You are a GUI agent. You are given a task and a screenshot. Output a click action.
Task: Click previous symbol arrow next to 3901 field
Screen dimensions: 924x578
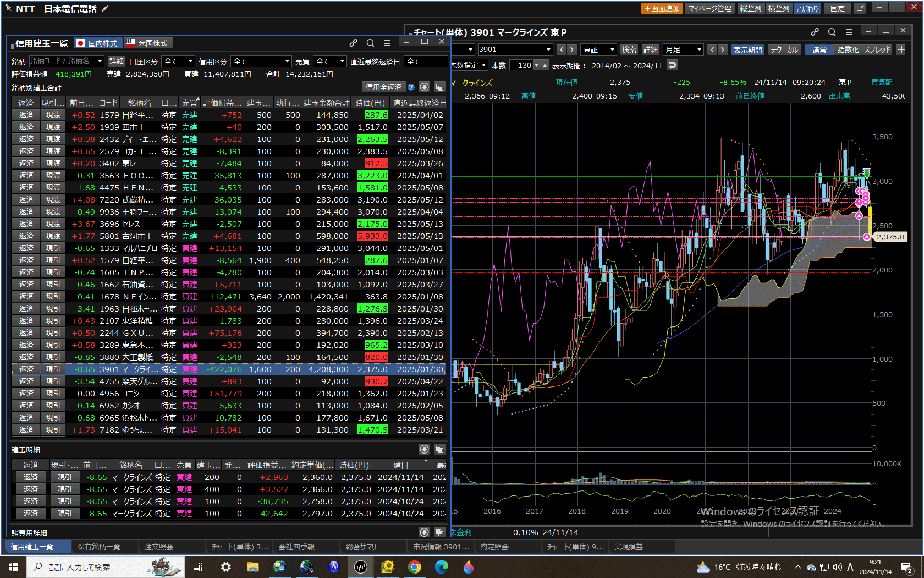point(562,50)
